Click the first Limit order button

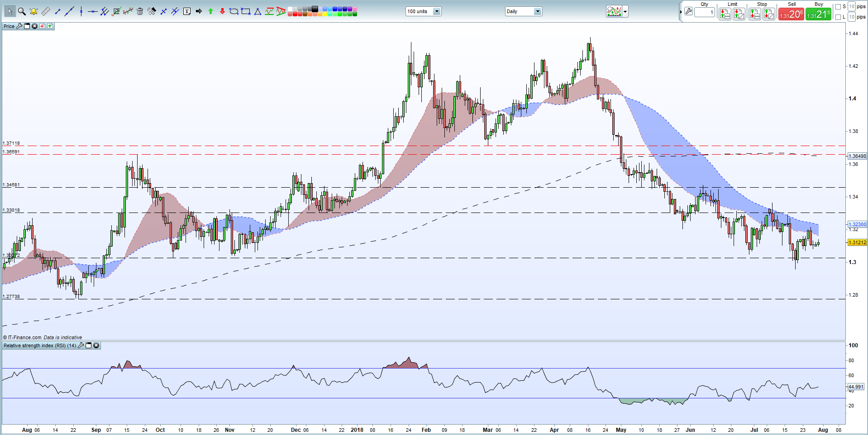point(725,14)
